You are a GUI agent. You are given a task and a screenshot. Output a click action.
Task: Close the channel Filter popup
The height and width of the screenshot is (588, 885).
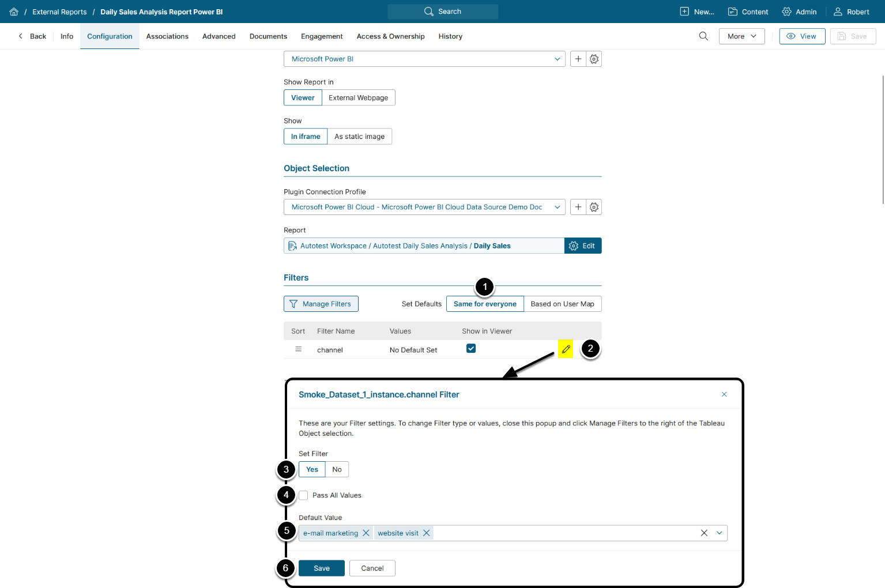point(724,394)
